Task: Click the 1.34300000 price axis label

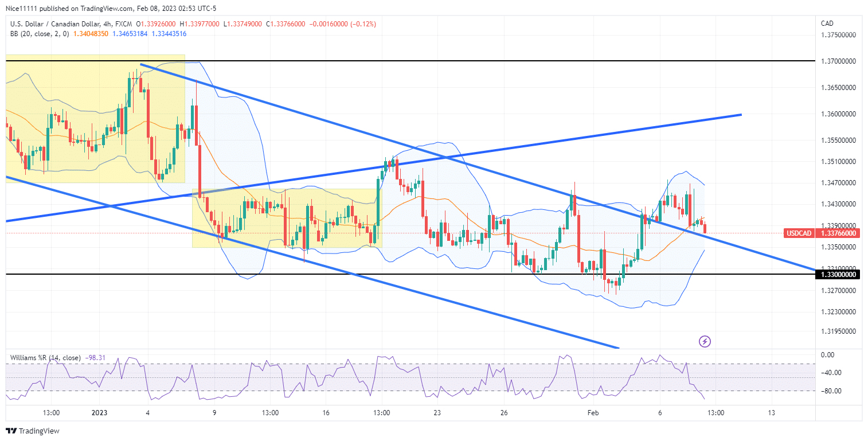Action: click(838, 204)
